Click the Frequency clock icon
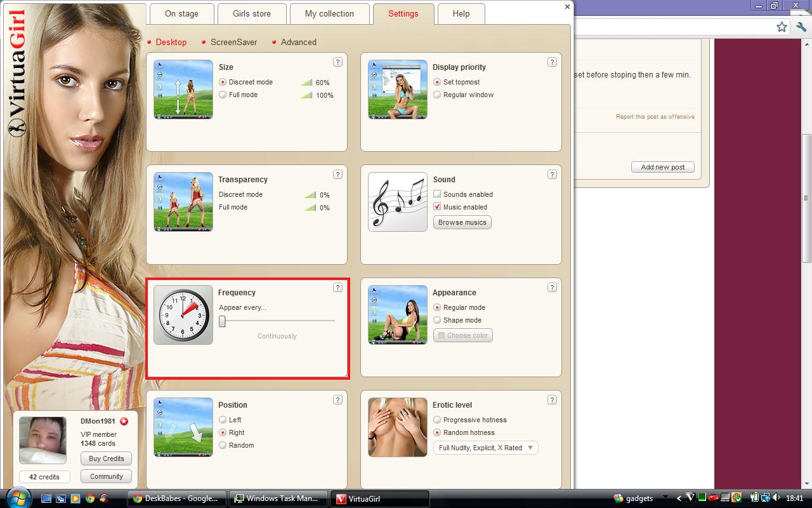Screen dimensions: 812x508 point(183,315)
